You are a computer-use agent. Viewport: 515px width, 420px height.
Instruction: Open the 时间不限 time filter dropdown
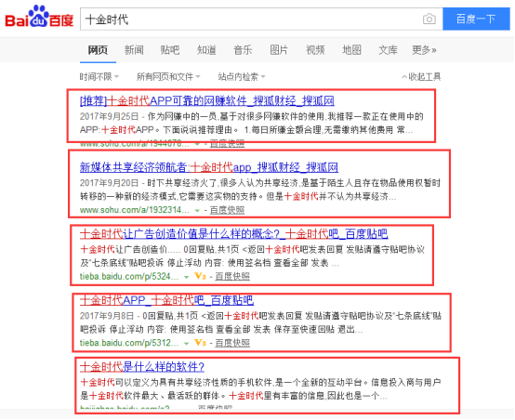click(99, 77)
